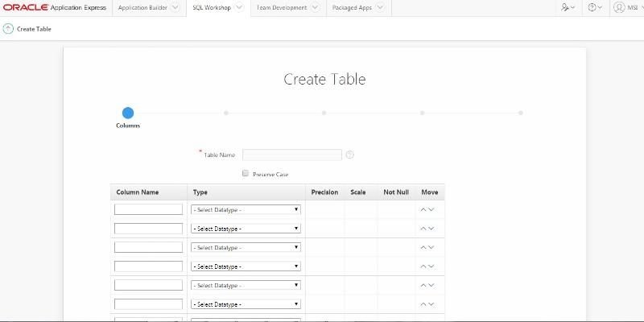The image size is (644, 322).
Task: Click the Oracle Application Express logo
Action: click(x=55, y=7)
